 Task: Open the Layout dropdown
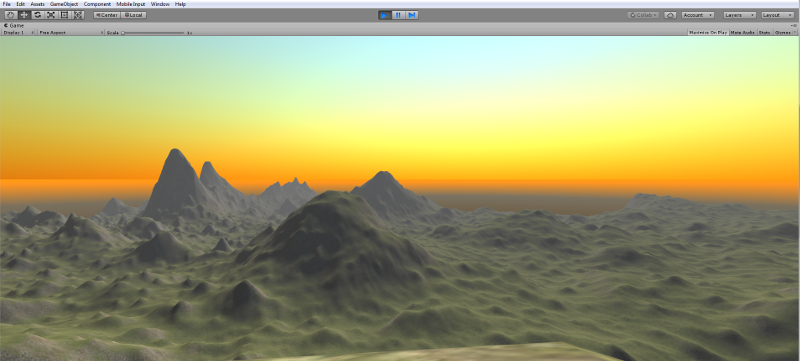tap(778, 15)
